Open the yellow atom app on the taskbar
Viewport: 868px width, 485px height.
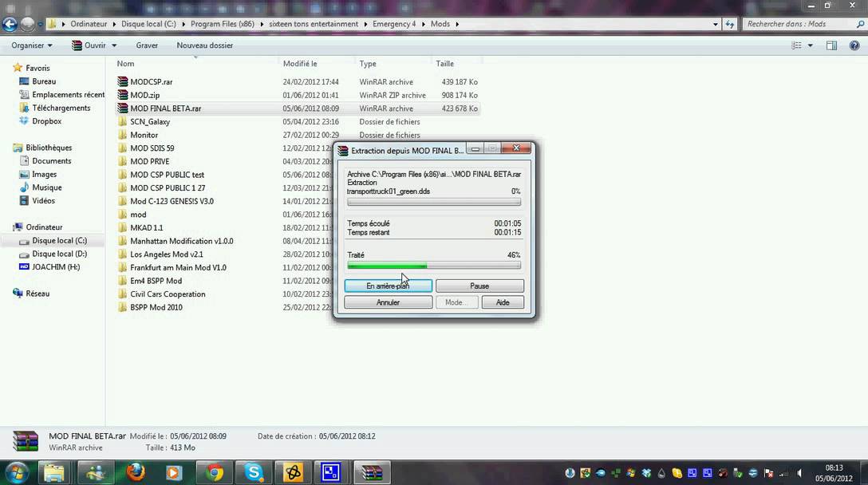pos(294,472)
